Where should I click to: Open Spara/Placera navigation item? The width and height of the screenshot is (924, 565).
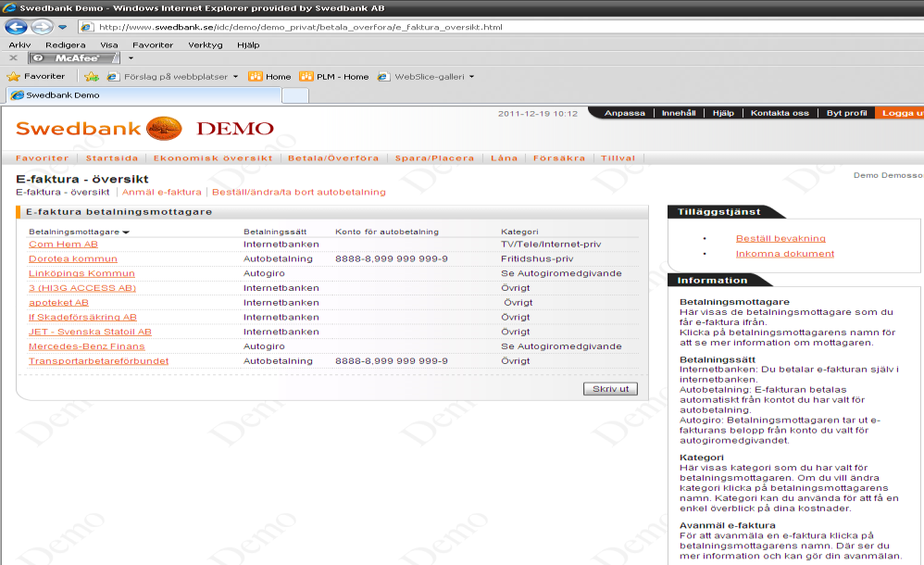(434, 158)
